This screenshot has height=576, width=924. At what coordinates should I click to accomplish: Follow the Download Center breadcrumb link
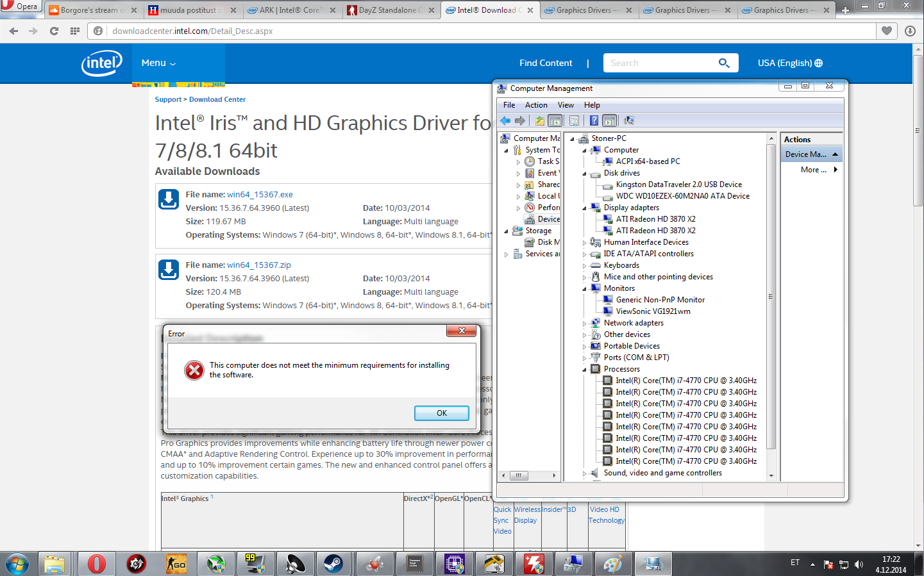coord(217,99)
